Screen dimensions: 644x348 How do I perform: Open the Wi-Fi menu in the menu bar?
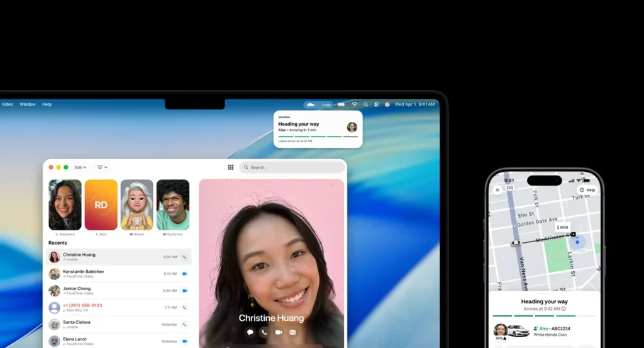point(355,104)
